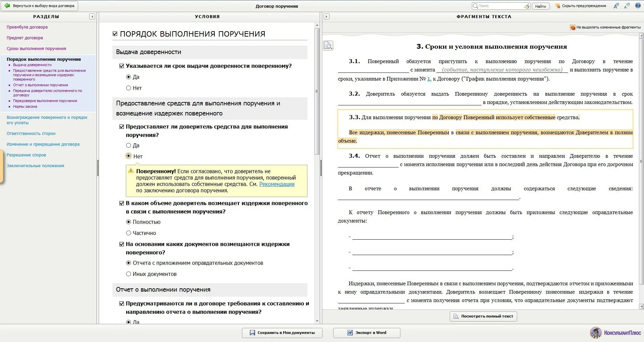Open the Предмет договора section
This screenshot has width=644, height=342.
tap(25, 38)
